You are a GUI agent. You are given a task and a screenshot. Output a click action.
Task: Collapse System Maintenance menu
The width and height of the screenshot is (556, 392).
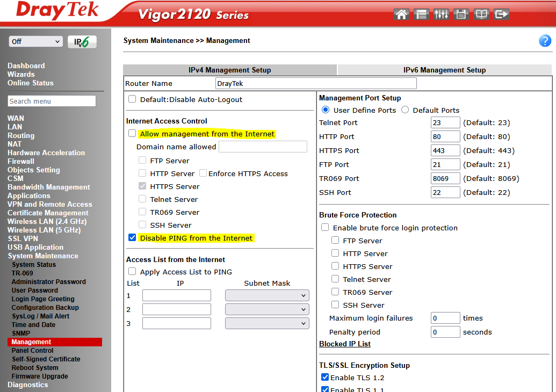click(43, 256)
